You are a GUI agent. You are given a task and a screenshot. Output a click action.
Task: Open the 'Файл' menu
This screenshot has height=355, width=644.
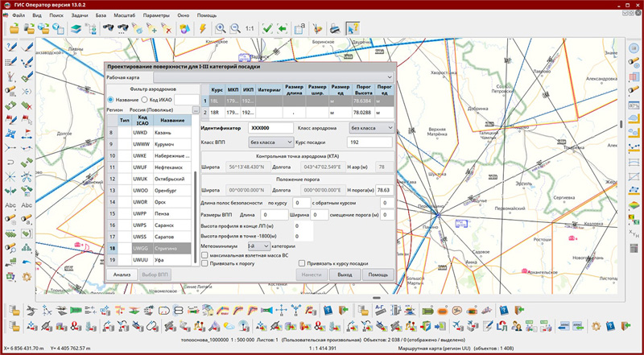19,15
